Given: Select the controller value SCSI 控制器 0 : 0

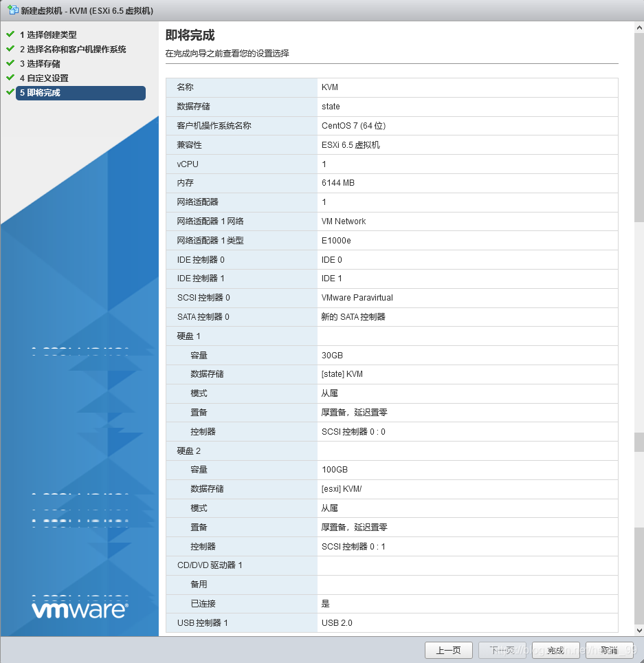Looking at the screenshot, I should (x=353, y=432).
